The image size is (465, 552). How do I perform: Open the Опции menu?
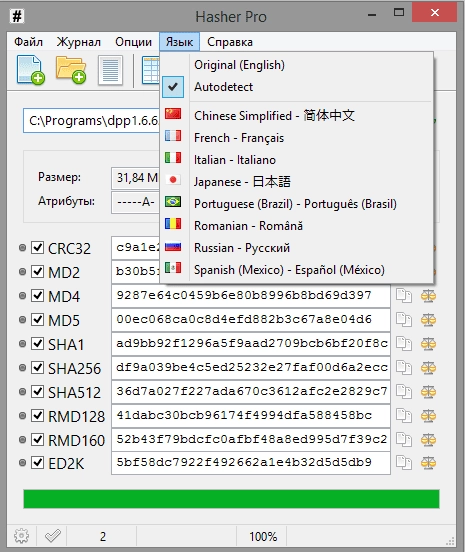click(x=133, y=42)
